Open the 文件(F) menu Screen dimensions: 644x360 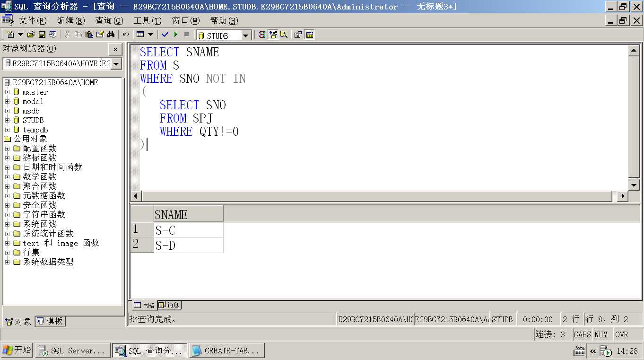click(x=33, y=20)
